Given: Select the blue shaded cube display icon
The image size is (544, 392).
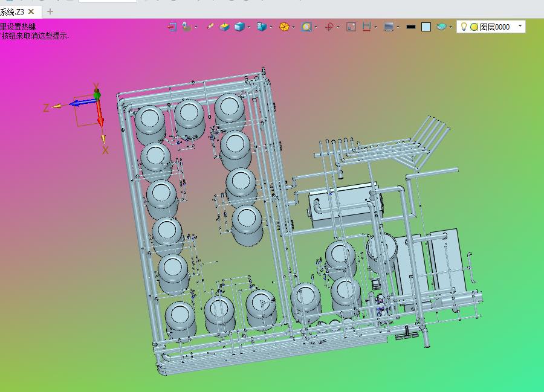Looking at the screenshot, I should coord(240,27).
